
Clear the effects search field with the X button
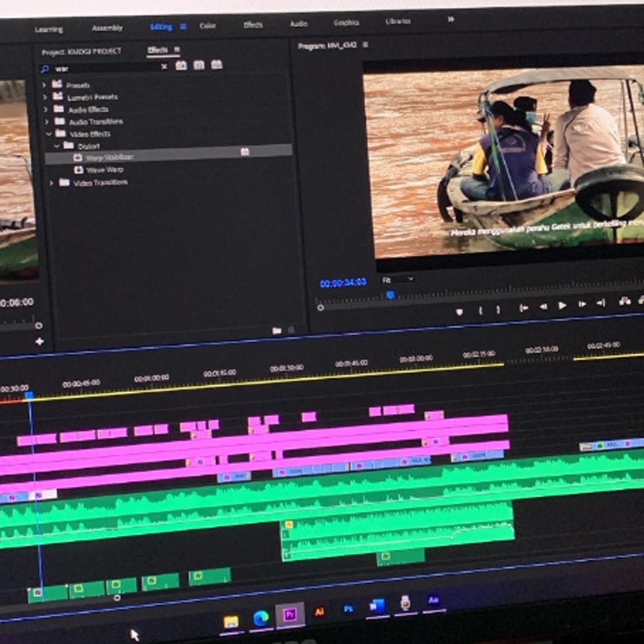[163, 68]
